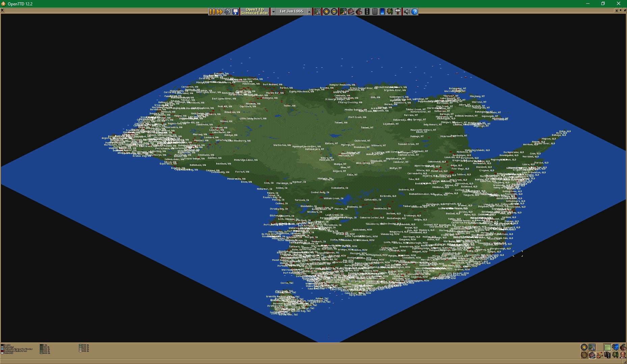This screenshot has width=627, height=364.
Task: Zoom in using the toolbar plus icon
Action: pos(326,11)
